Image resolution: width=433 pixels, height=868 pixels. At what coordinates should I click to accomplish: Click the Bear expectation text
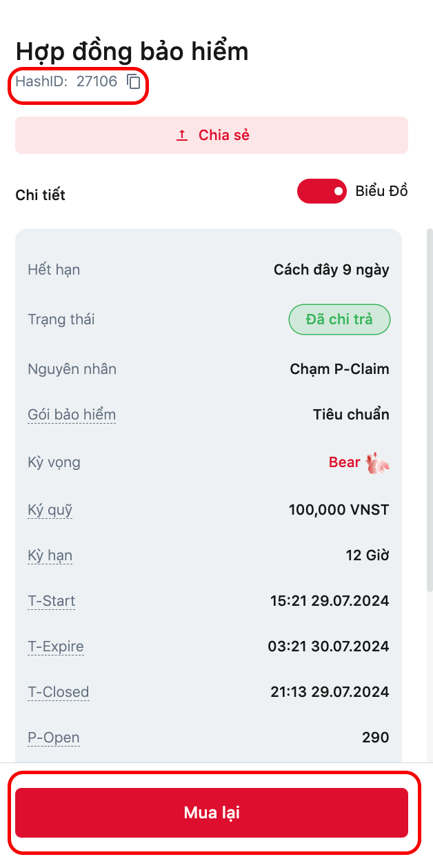[x=344, y=462]
